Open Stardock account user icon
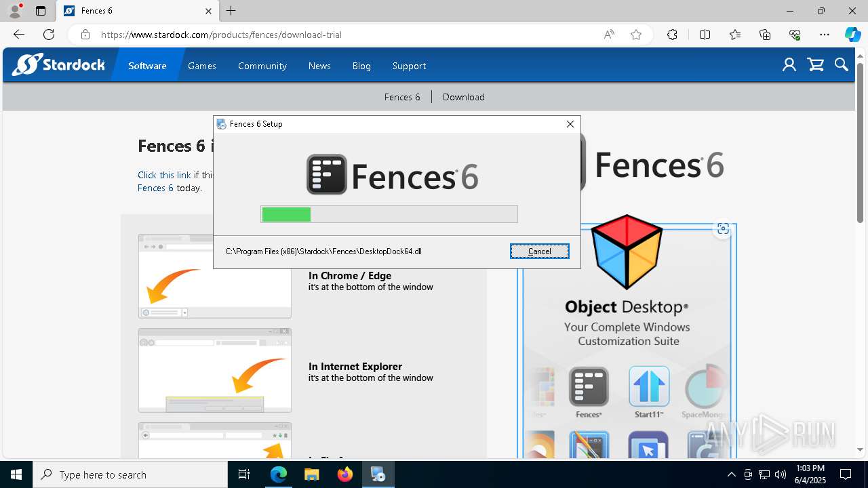Viewport: 868px width, 488px height. (789, 65)
